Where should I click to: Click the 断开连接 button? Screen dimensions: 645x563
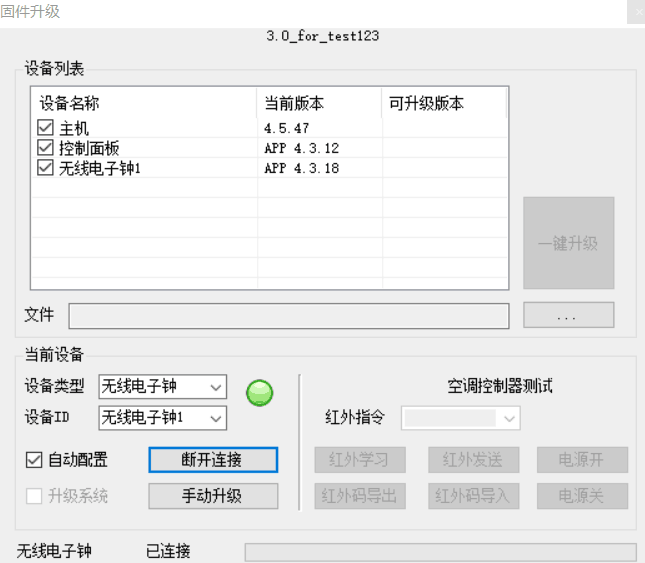[213, 460]
